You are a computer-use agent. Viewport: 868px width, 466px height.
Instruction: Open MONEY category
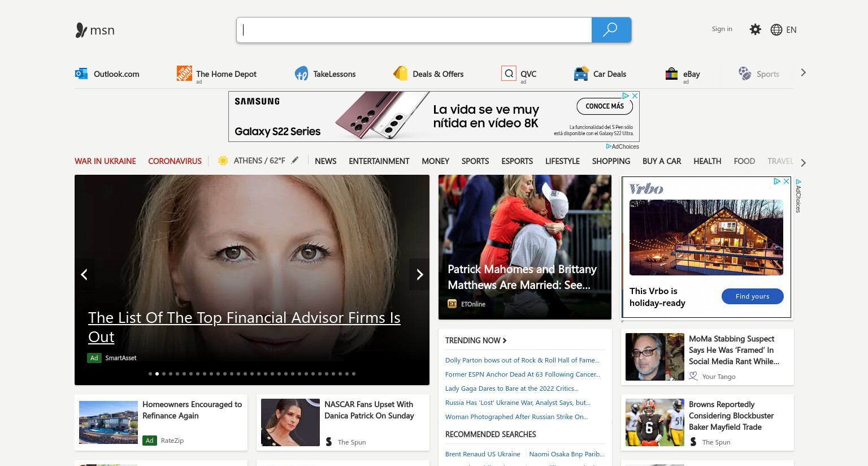tap(436, 161)
